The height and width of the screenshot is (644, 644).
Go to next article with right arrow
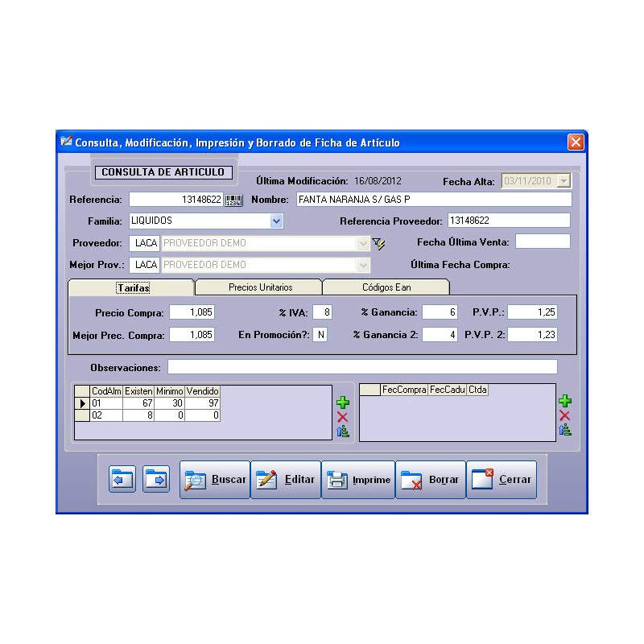click(155, 480)
